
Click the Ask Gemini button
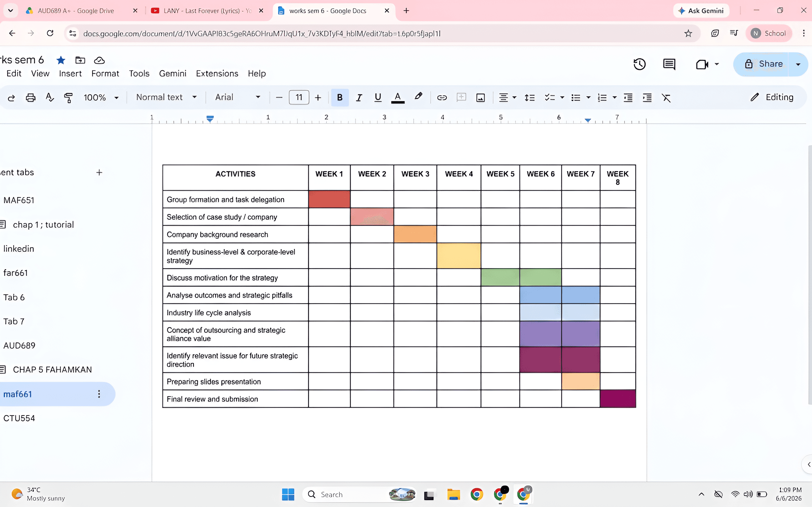pyautogui.click(x=701, y=11)
